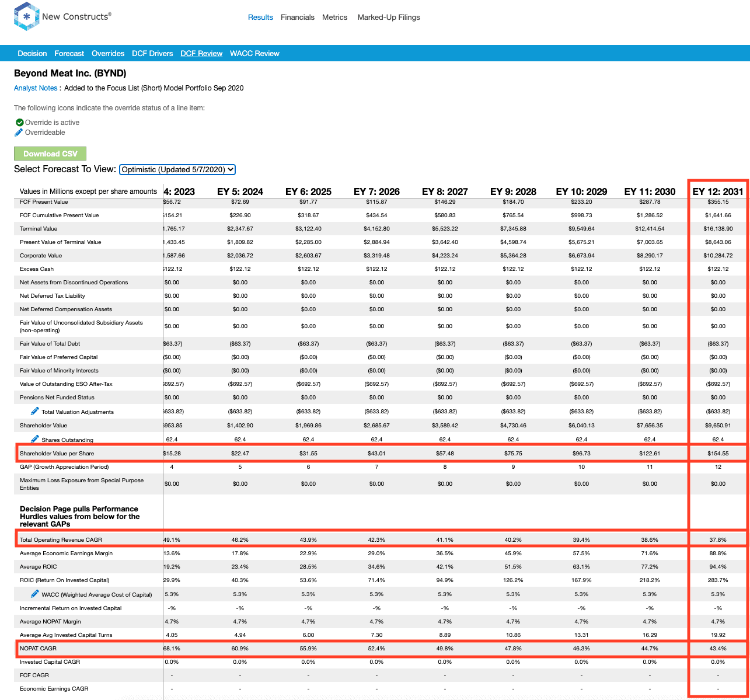Click the 60.9% NOPAT CAGR cell
750x700 pixels.
click(x=240, y=648)
